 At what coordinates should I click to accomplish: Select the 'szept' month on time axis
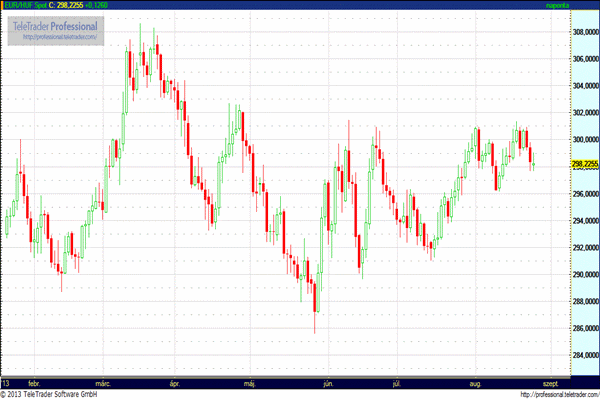(x=549, y=383)
